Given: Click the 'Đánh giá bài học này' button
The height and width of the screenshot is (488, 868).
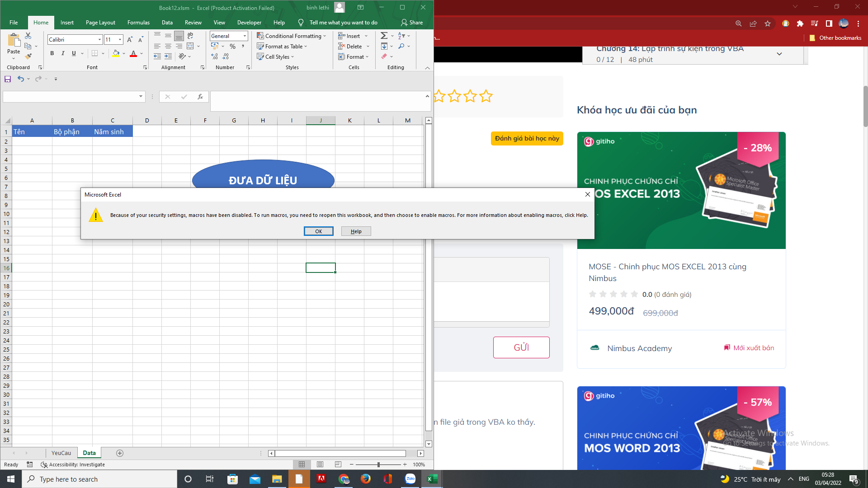Looking at the screenshot, I should pos(527,139).
